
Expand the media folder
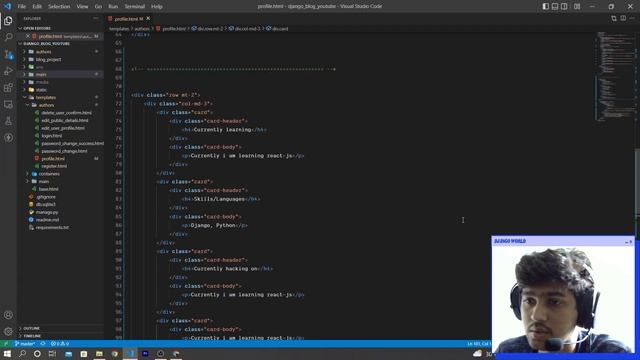click(x=42, y=82)
